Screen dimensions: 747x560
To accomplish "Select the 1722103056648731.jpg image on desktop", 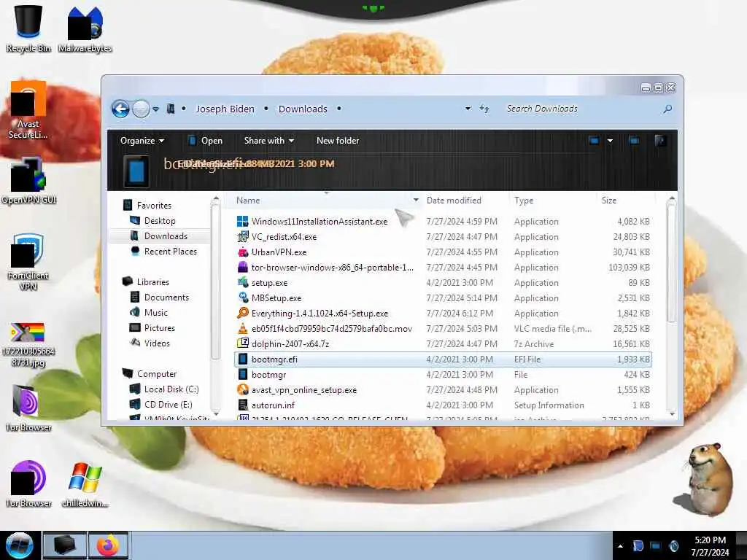I will (28, 345).
